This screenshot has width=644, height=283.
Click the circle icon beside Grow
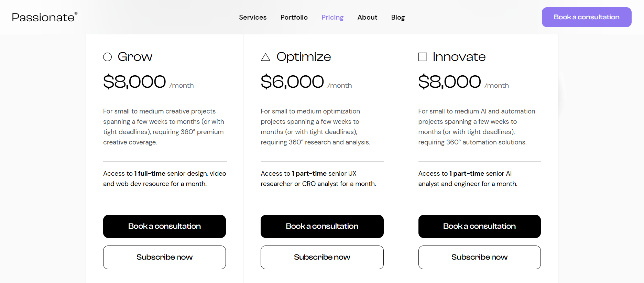108,57
